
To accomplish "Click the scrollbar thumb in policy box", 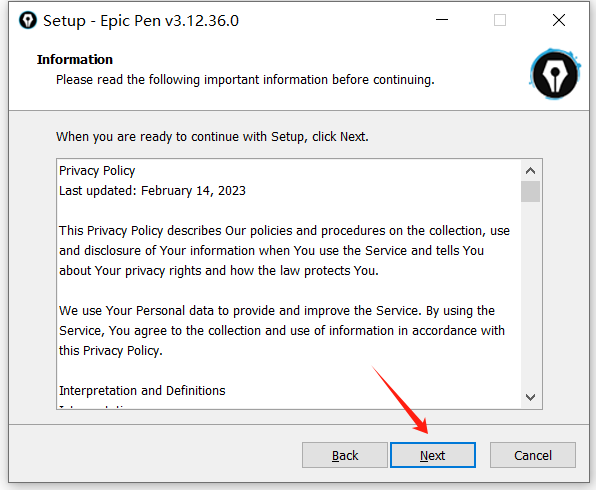I will point(530,192).
